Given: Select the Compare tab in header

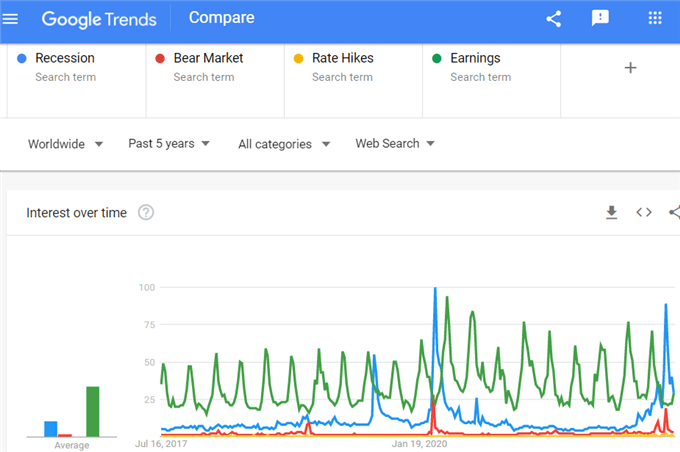Looking at the screenshot, I should click(222, 18).
